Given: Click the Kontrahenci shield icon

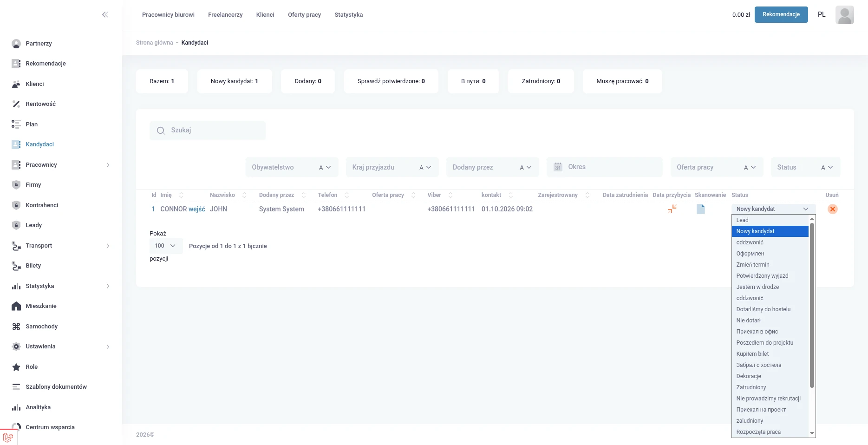Looking at the screenshot, I should [x=16, y=205].
